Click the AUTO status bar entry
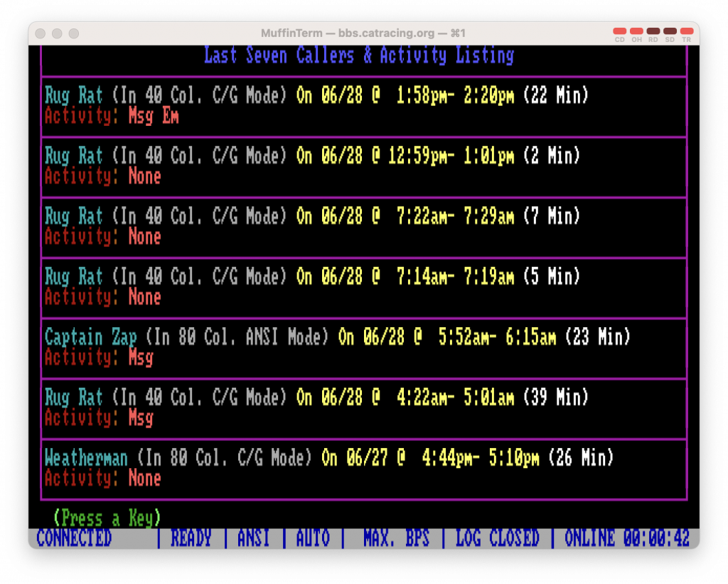728x584 pixels. [313, 538]
